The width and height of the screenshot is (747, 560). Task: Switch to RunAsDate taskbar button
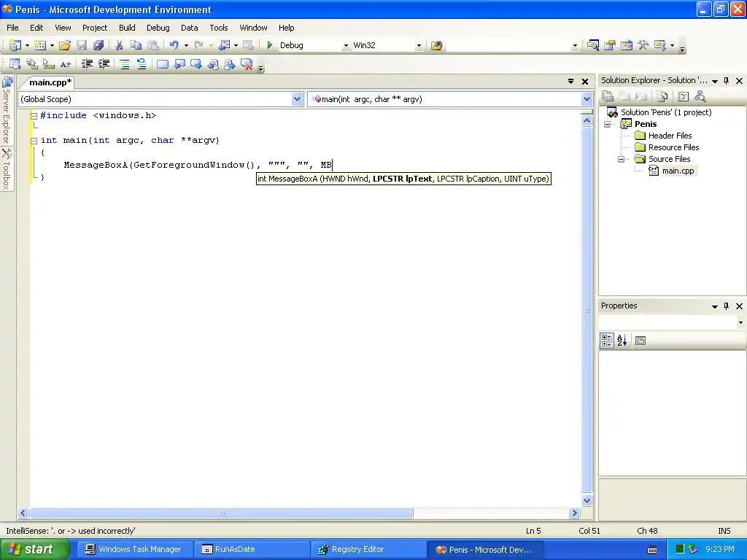[251, 550]
